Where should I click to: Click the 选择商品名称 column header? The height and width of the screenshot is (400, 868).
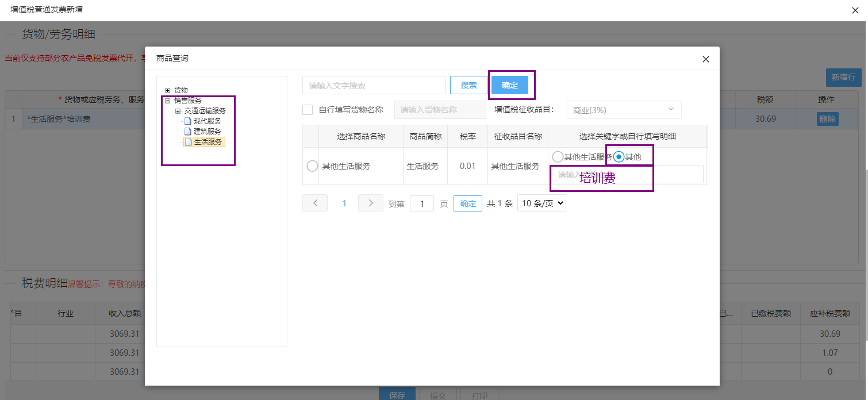click(361, 136)
